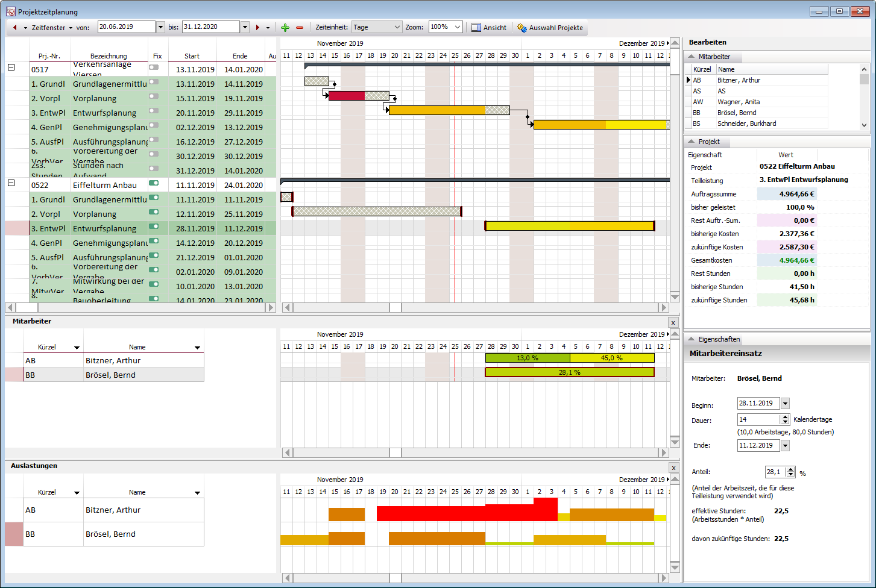Toggle Fix switch for project 0522 Eiffelturm Anbau
876x588 pixels.
click(154, 183)
